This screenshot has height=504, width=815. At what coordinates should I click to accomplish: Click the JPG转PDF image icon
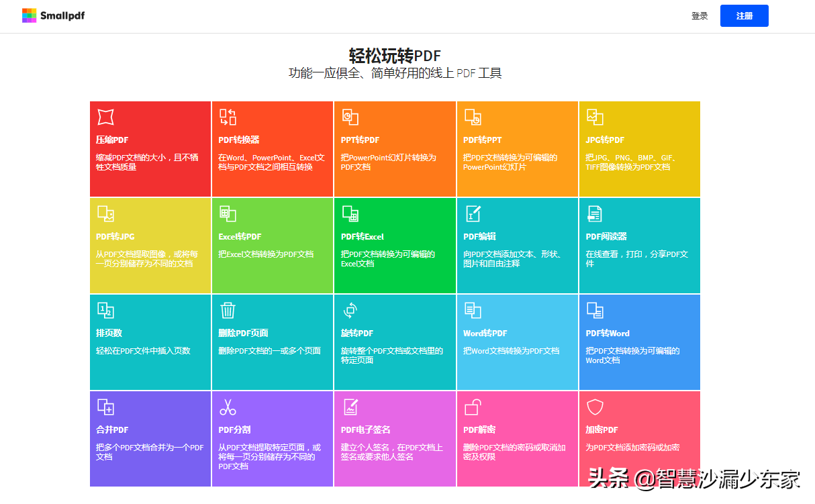595,117
